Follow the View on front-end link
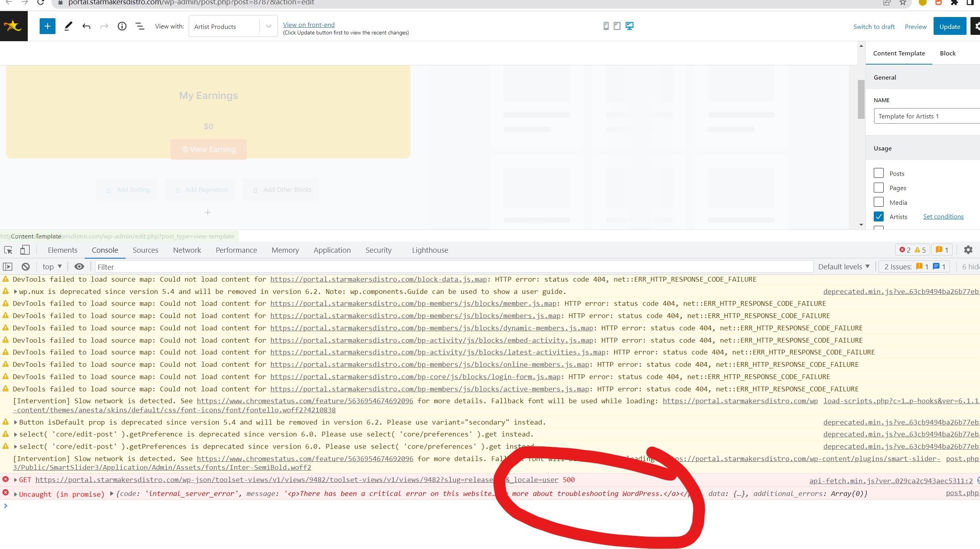 coord(309,25)
